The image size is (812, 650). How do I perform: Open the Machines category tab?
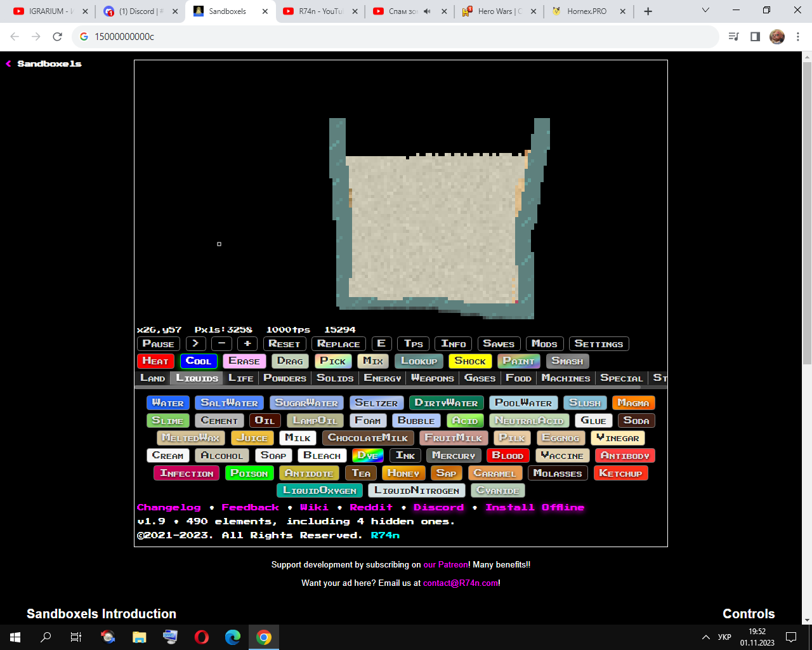566,378
